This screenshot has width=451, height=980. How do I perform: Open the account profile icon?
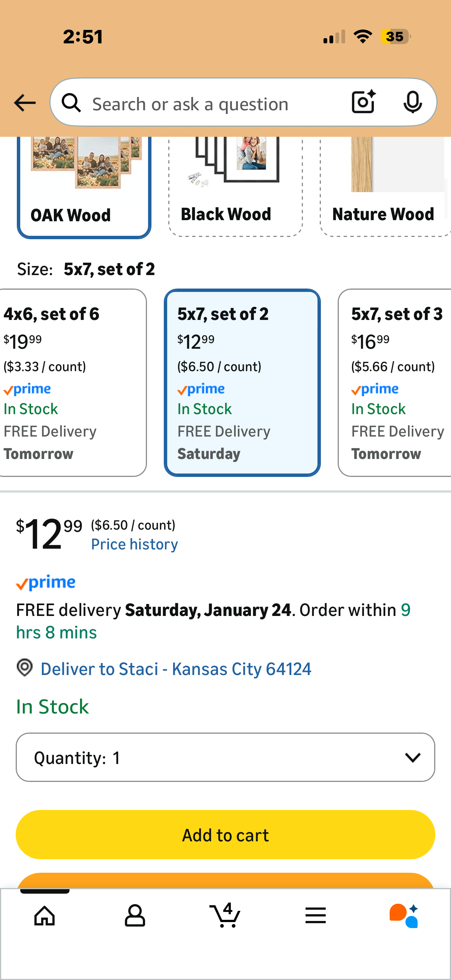pyautogui.click(x=135, y=916)
